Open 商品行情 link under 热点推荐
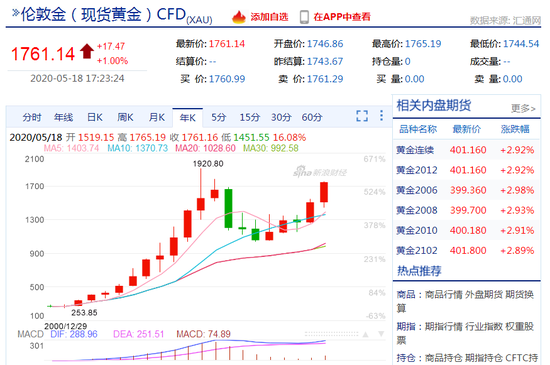The height and width of the screenshot is (365, 550). click(x=444, y=295)
